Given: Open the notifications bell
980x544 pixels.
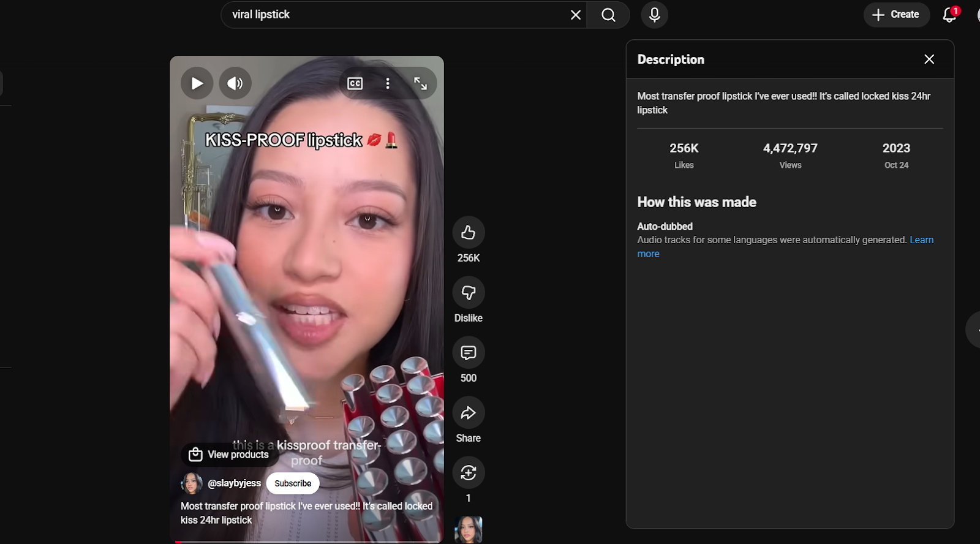Looking at the screenshot, I should pos(949,15).
